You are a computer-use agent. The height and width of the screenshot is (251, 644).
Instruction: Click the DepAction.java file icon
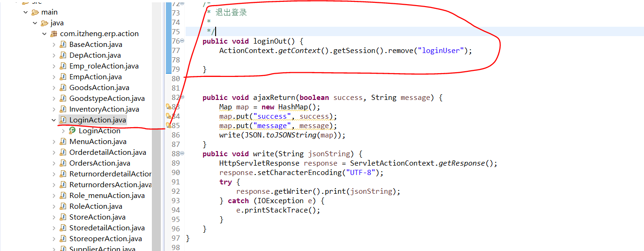click(63, 55)
